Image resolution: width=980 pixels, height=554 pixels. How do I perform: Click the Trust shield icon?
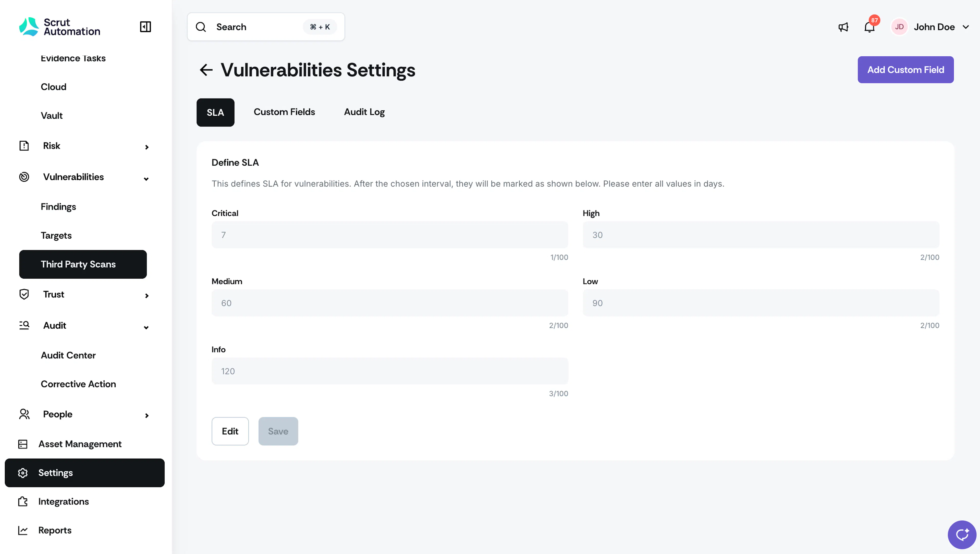pyautogui.click(x=24, y=294)
